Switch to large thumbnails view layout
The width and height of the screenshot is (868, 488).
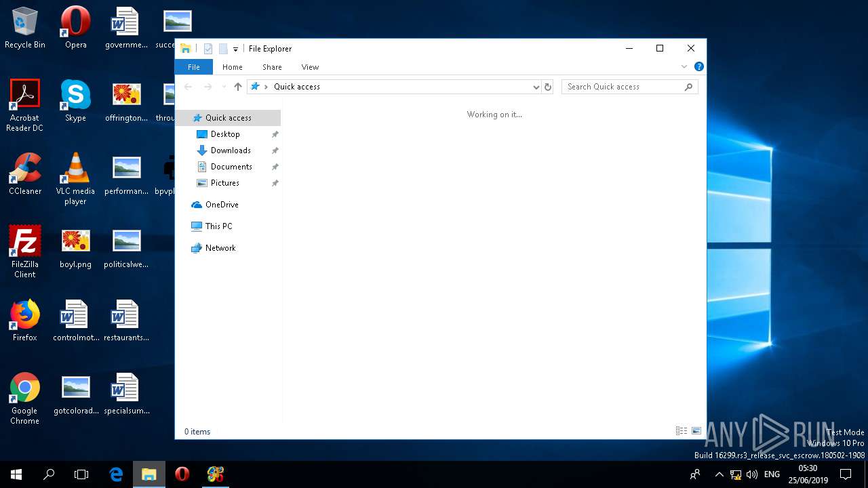(696, 431)
